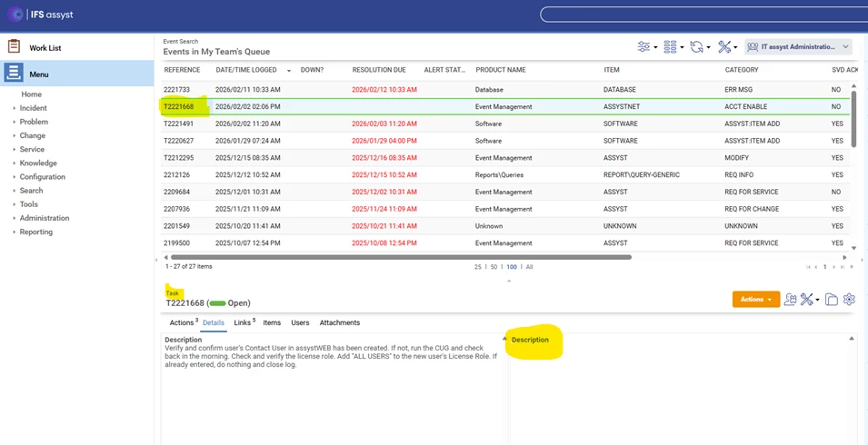Click the Work List clipboard icon
Viewport: 868px width, 445px height.
(14, 47)
